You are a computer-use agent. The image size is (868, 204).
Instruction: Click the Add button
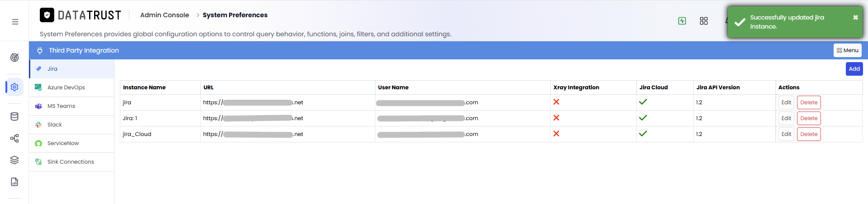click(854, 69)
